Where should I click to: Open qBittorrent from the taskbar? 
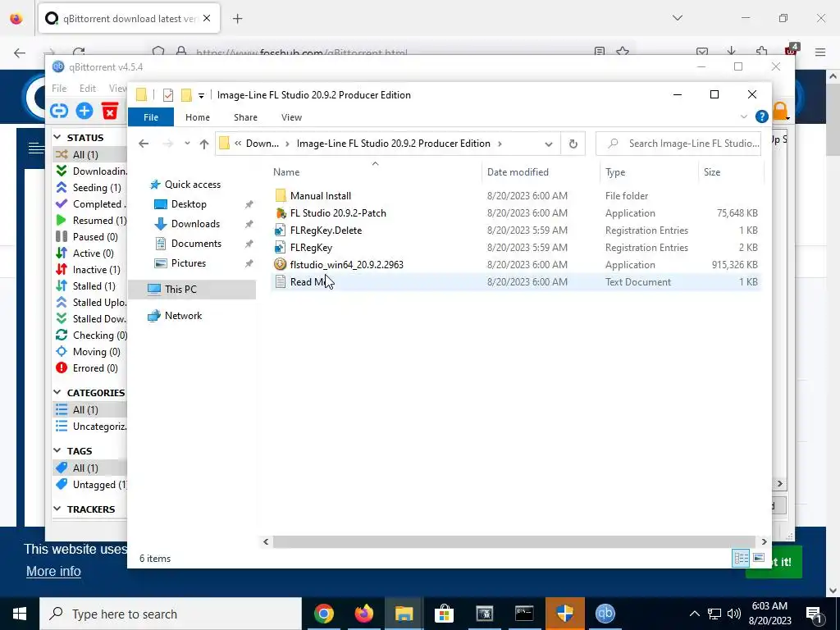(605, 614)
